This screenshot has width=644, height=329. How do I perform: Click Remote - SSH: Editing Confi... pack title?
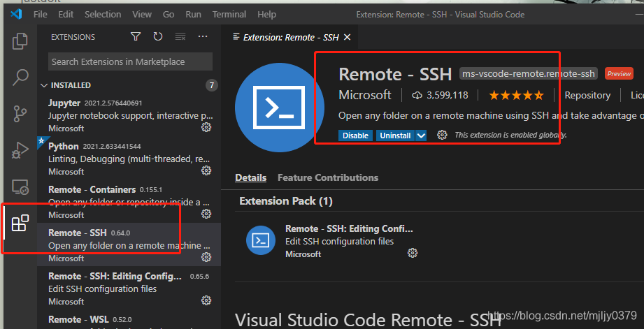tap(349, 229)
